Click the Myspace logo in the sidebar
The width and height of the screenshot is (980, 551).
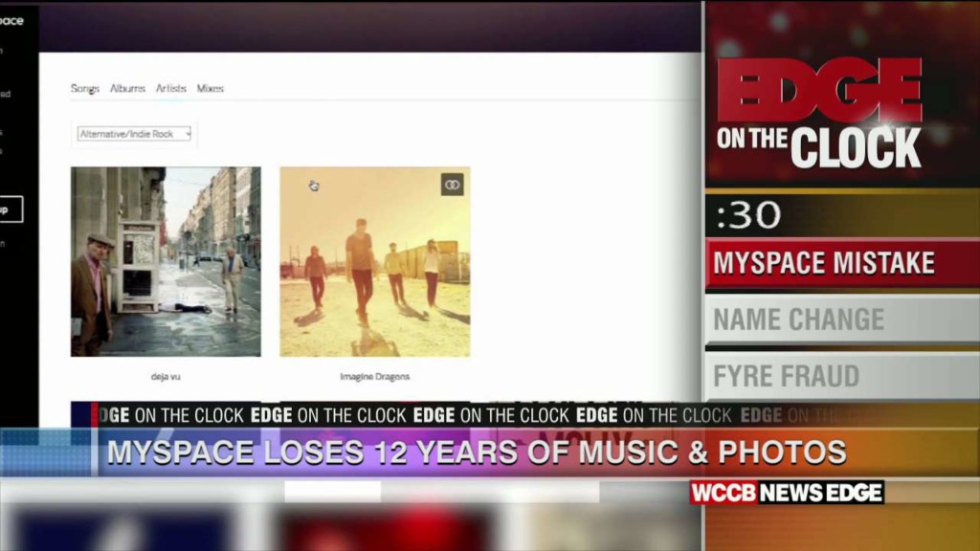(11, 21)
